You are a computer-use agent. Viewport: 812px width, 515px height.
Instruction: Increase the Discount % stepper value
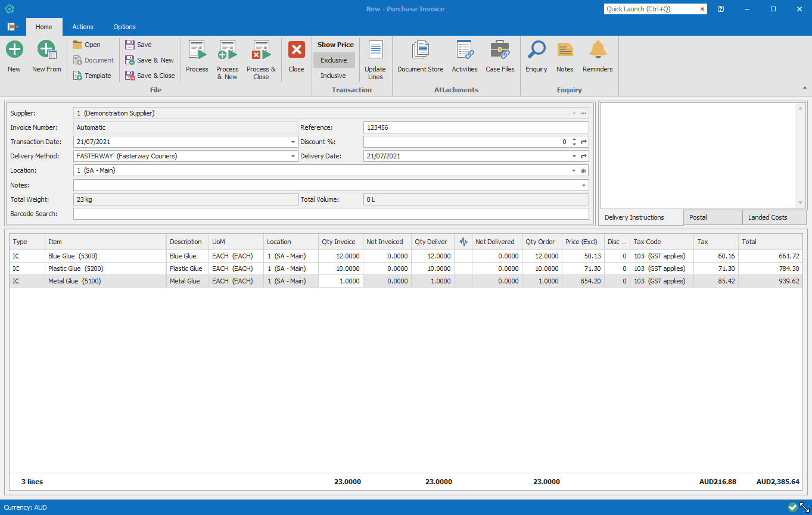click(574, 140)
